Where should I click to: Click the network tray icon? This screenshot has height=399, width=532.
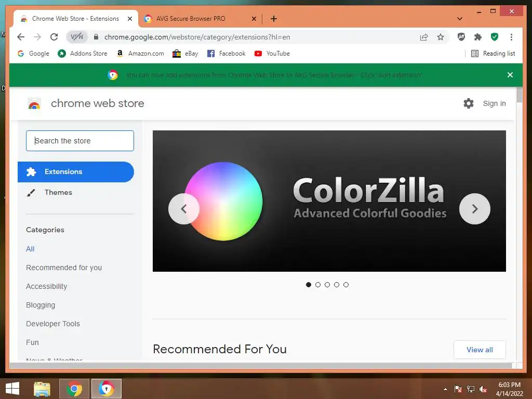[x=471, y=389]
